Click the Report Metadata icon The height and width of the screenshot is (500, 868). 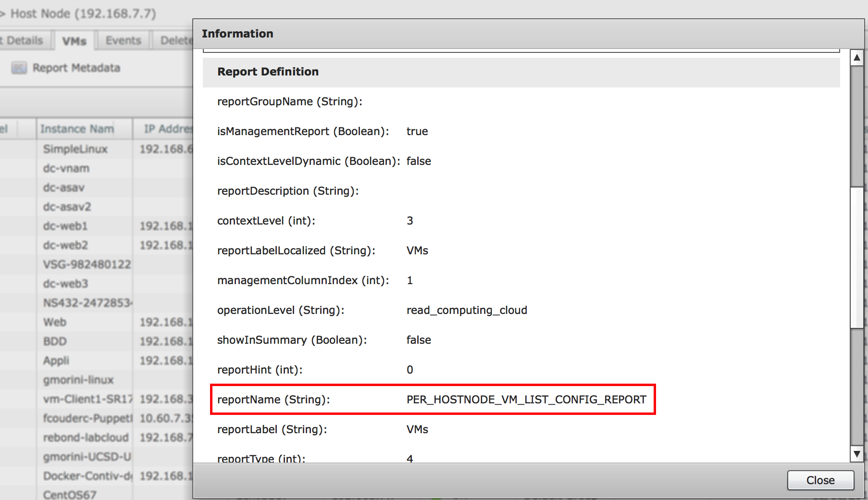[x=19, y=68]
